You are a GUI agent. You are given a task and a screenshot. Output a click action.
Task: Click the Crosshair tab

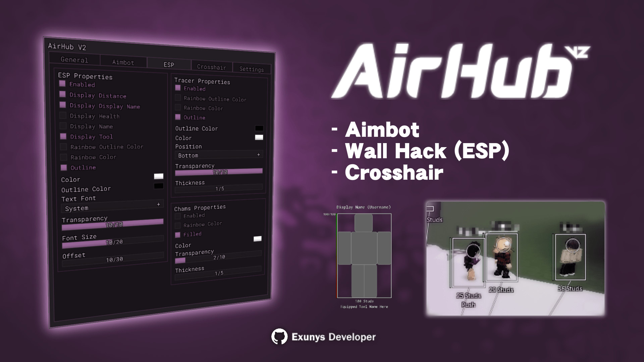coord(211,67)
